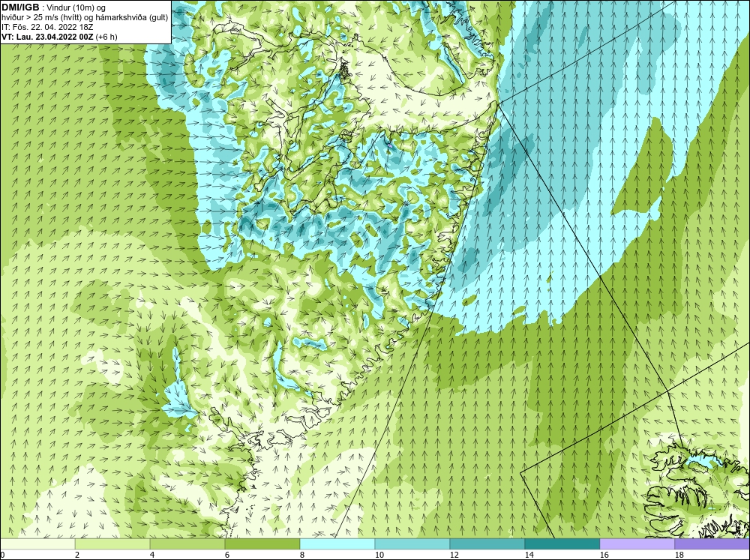The image size is (750, 560).
Task: Click the 12–14 m/s teal legend swatch
Action: [487, 544]
